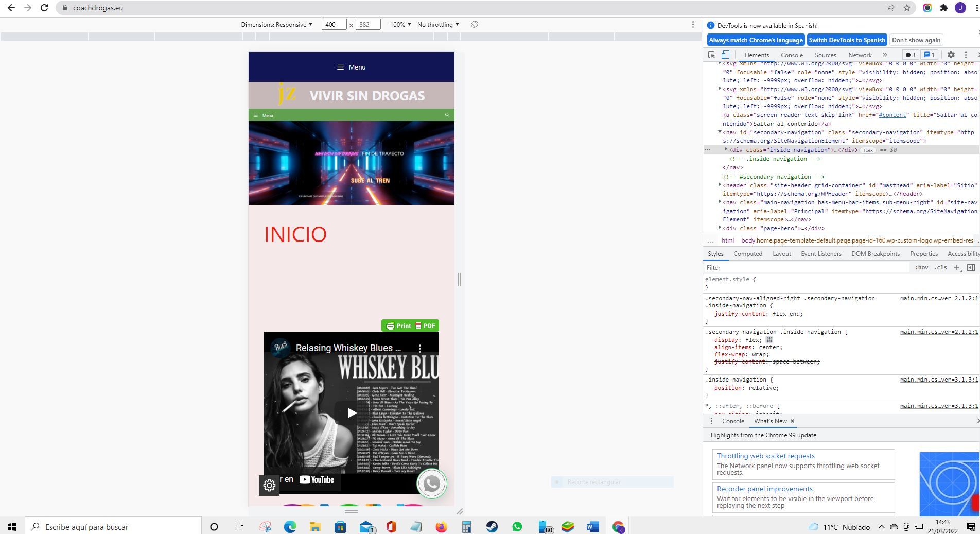Open DevTools customize three-dot menu

[x=966, y=55]
